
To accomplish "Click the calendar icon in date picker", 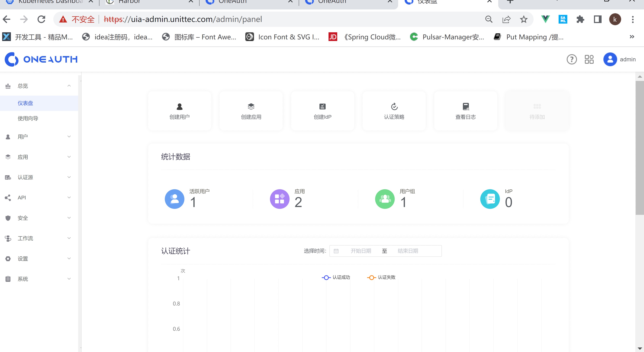I will 336,251.
